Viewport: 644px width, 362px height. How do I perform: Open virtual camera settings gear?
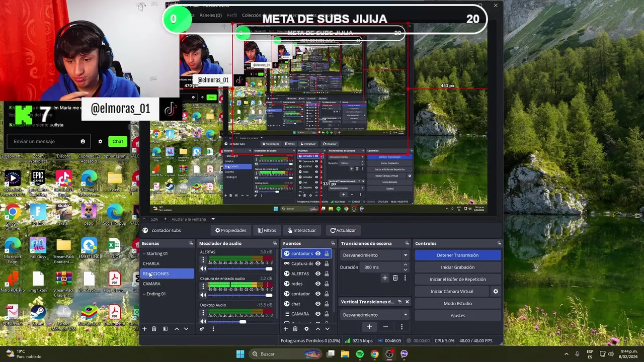[x=496, y=291]
